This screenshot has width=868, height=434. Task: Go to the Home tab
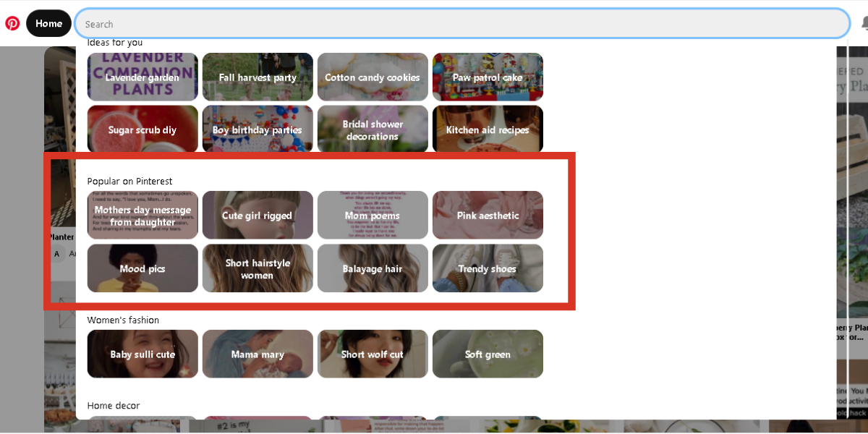point(48,23)
